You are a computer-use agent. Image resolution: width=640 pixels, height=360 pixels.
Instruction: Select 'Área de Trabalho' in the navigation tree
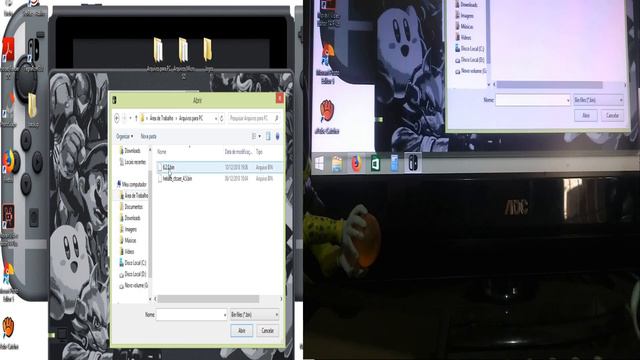(133, 196)
